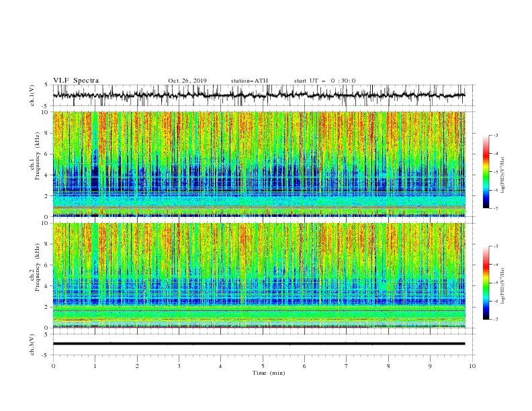
Task: Click the ch.2 'Frequency (kHz)' axis label
Action: pyautogui.click(x=38, y=267)
